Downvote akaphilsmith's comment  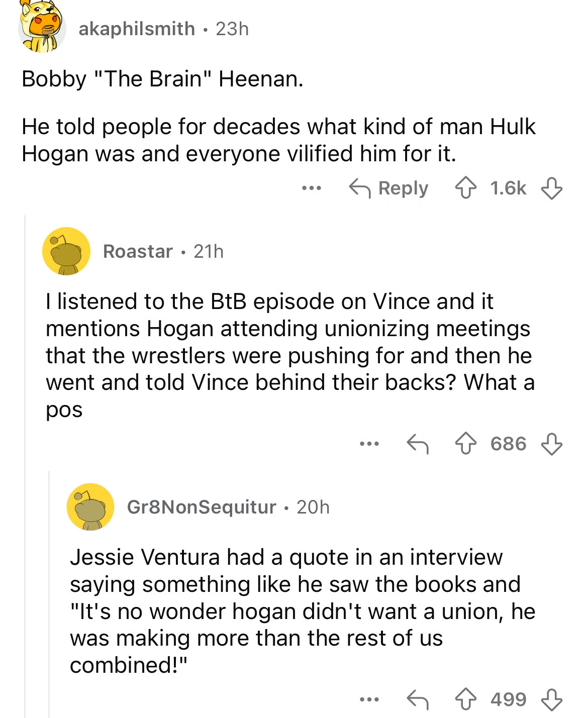(x=551, y=188)
